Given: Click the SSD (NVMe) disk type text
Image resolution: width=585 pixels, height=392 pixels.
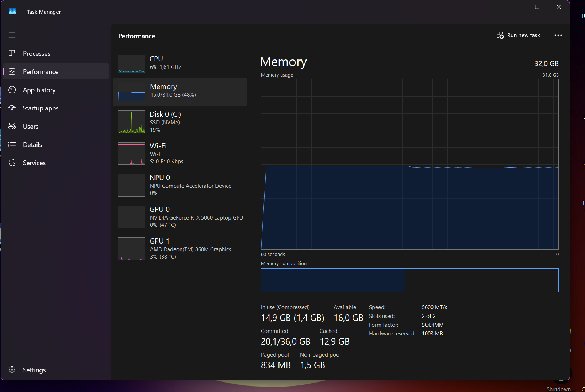Looking at the screenshot, I should pyautogui.click(x=165, y=123).
